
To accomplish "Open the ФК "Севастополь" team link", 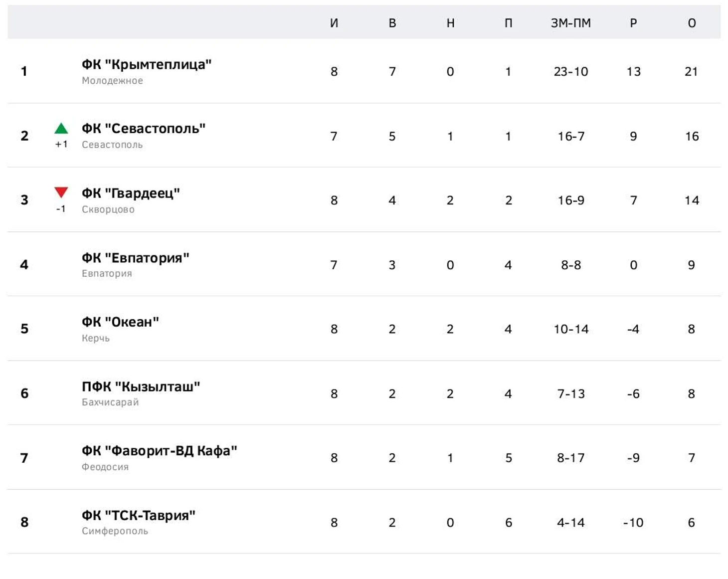I will pyautogui.click(x=144, y=129).
